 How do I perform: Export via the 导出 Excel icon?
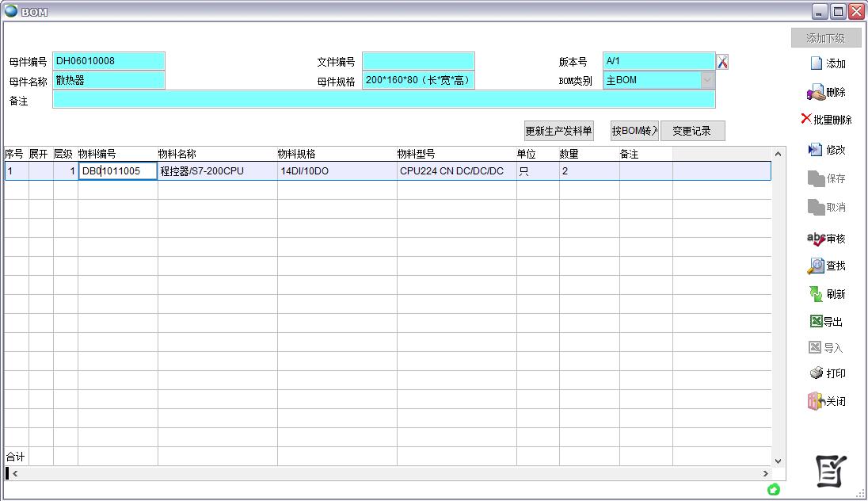[827, 322]
